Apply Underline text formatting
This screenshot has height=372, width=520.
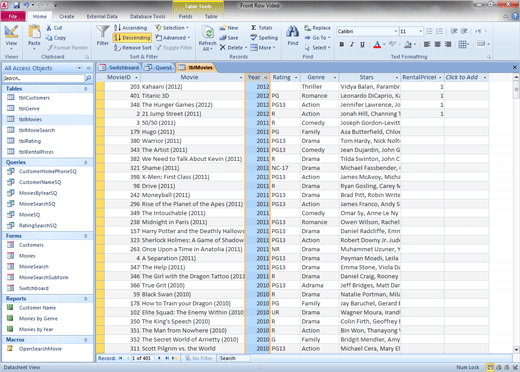362,44
